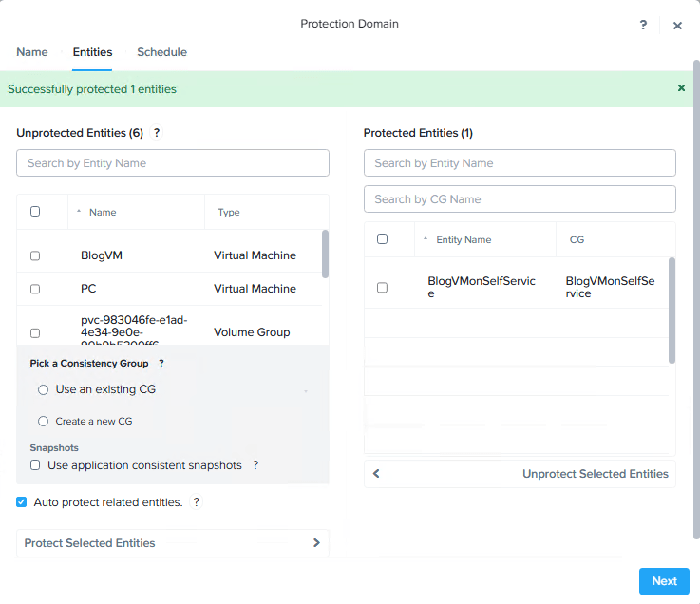Click the dialog's main vertical scrollbar

(696, 299)
